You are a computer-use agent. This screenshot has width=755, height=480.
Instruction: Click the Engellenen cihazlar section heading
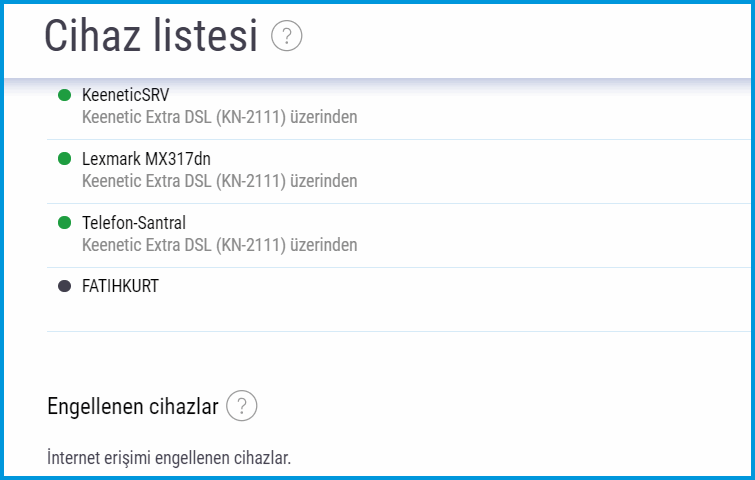click(132, 407)
